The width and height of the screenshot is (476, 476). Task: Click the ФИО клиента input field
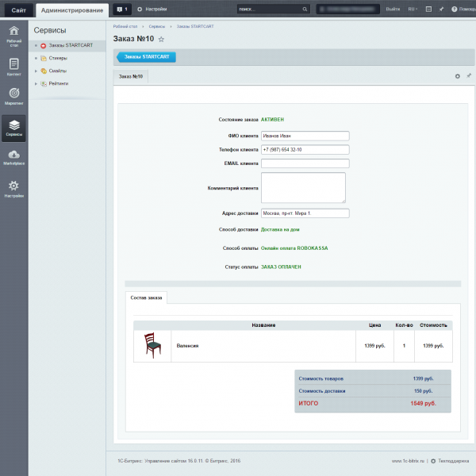click(x=305, y=136)
